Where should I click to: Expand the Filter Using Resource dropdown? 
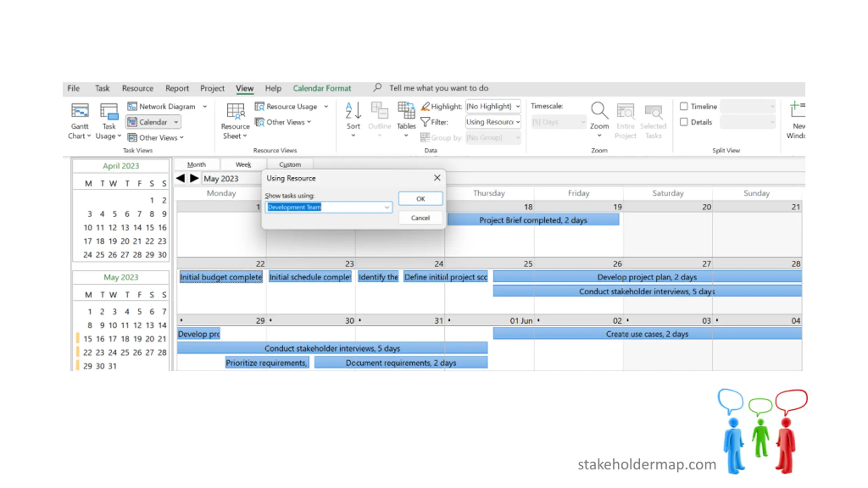(x=518, y=122)
